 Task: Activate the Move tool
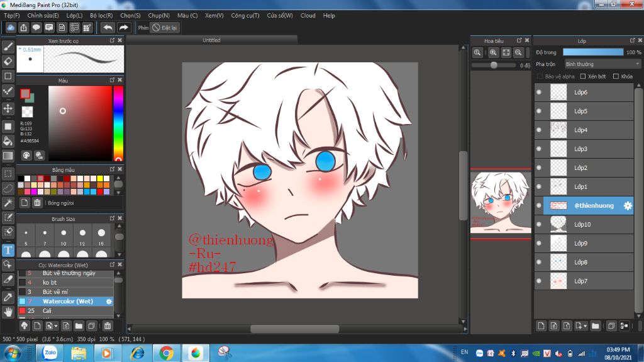(8, 108)
